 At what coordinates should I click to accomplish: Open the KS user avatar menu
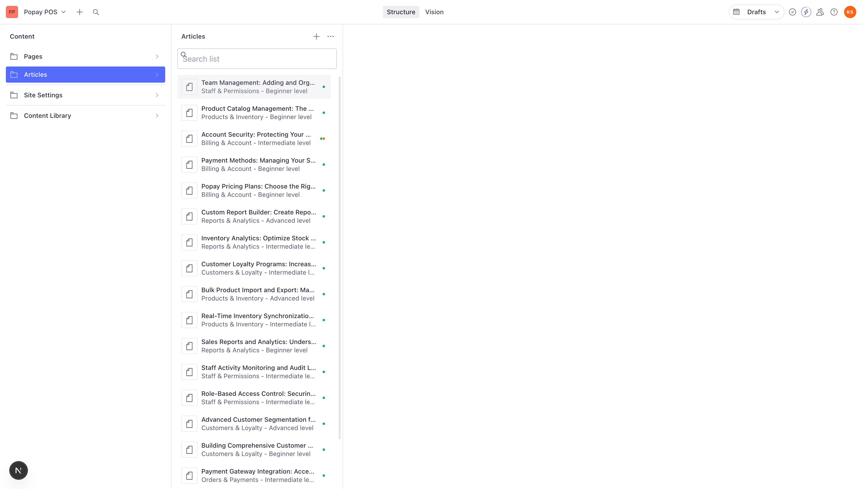(850, 12)
